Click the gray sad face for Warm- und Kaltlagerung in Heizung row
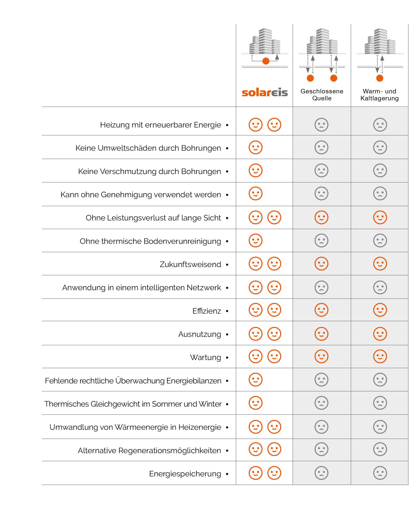Image resolution: width=420 pixels, height=509 pixels. tap(380, 125)
